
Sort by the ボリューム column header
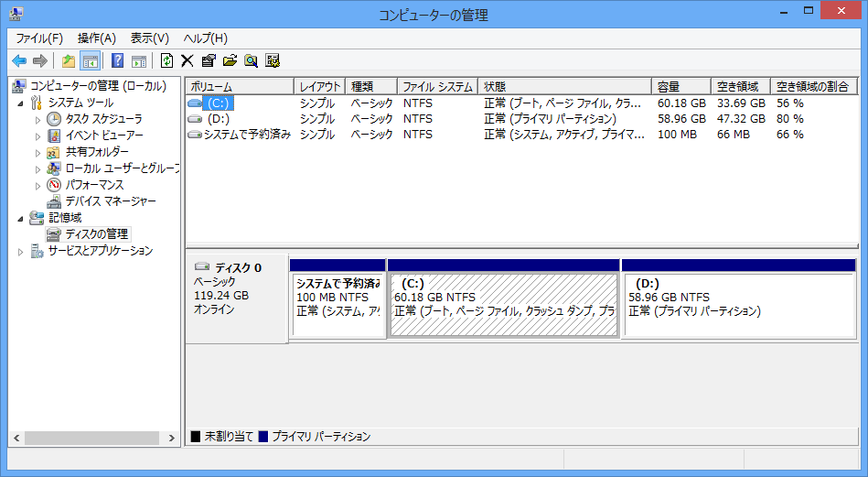tap(239, 86)
